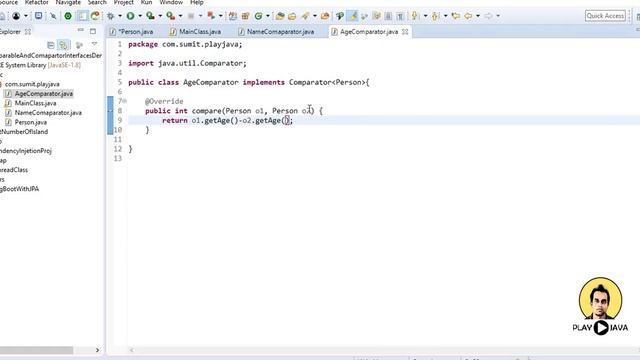
Task: Collapse All in Package Explorer
Action: pos(51,45)
